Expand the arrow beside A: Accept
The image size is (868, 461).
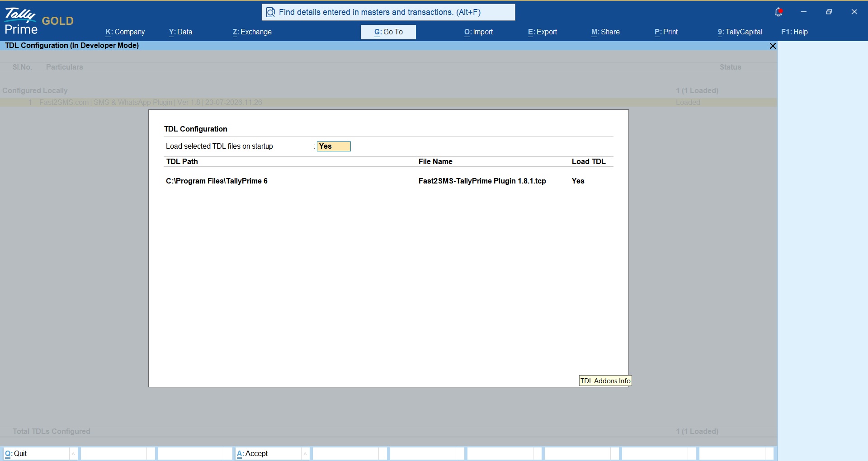(x=305, y=454)
